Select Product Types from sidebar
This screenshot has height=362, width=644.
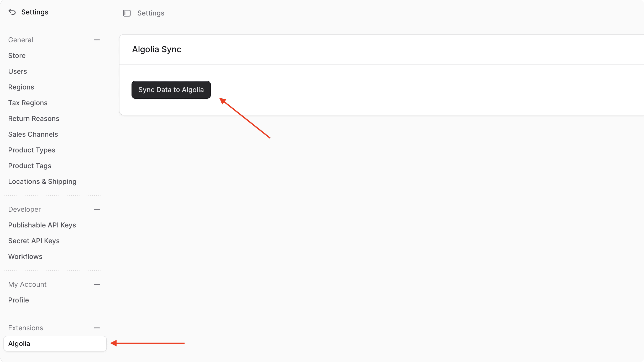click(x=32, y=150)
